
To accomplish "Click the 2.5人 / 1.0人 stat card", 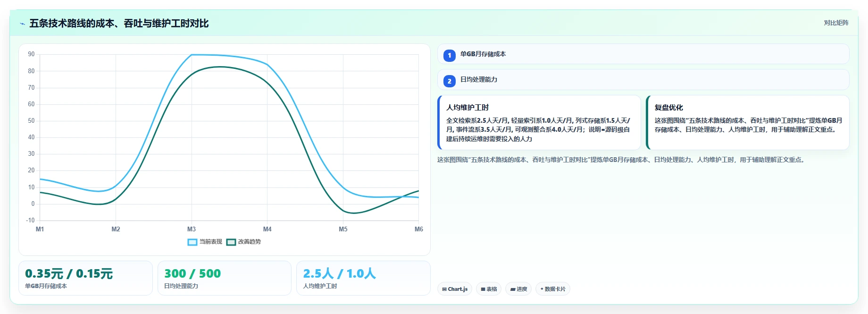I will tap(363, 278).
